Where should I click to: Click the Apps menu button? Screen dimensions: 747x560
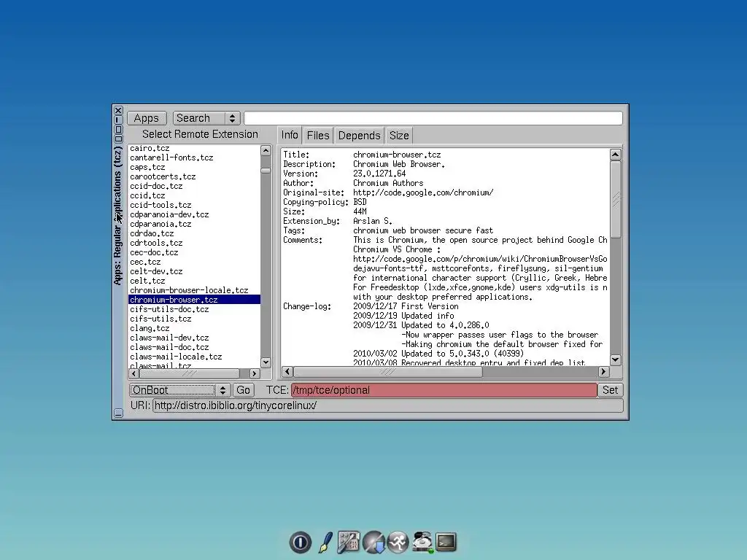click(147, 118)
